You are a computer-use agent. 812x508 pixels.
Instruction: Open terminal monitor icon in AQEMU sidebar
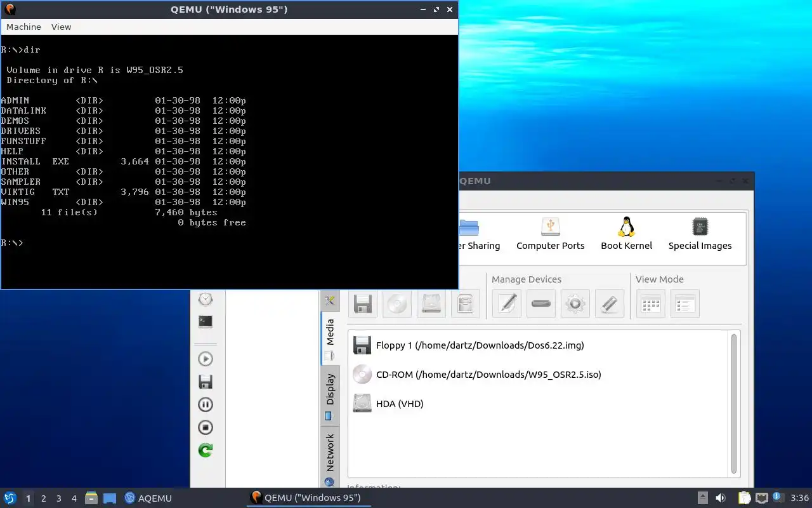point(206,321)
